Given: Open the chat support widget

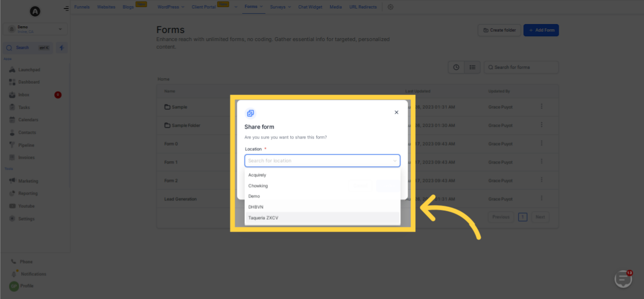Looking at the screenshot, I should pos(624,279).
